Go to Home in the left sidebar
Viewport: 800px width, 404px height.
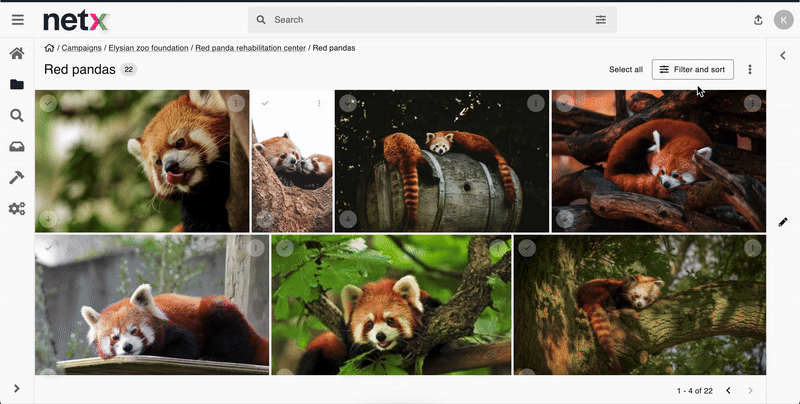coord(17,54)
